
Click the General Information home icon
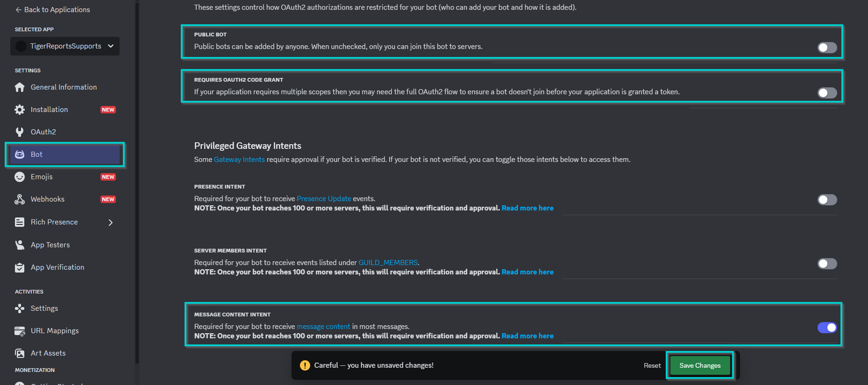[20, 87]
